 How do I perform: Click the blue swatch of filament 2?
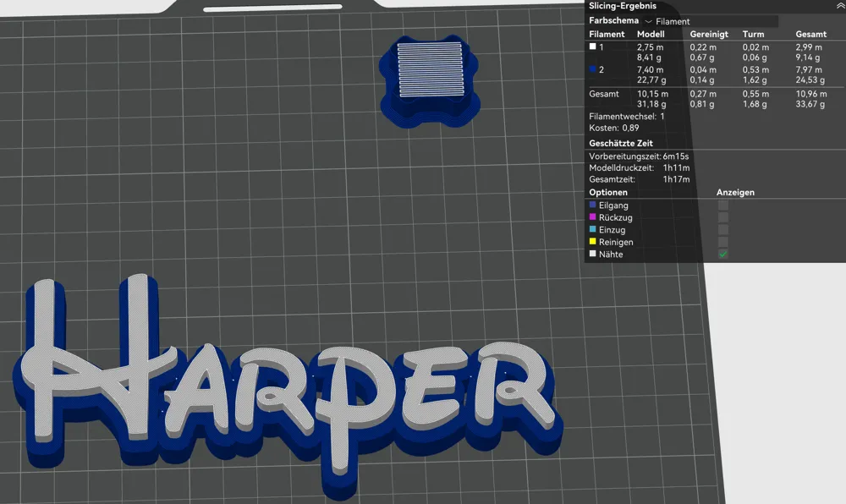tap(592, 69)
